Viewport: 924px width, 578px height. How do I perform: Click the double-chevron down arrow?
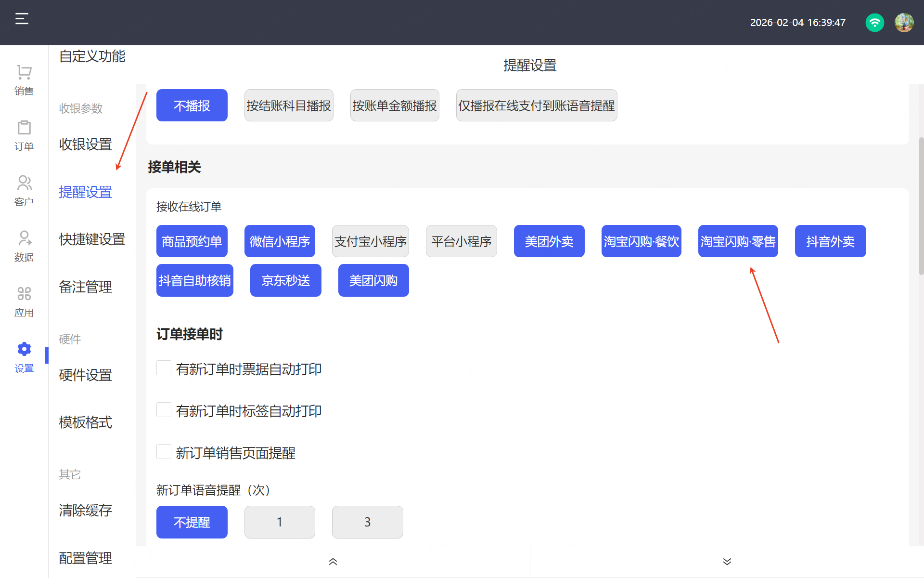(x=727, y=562)
